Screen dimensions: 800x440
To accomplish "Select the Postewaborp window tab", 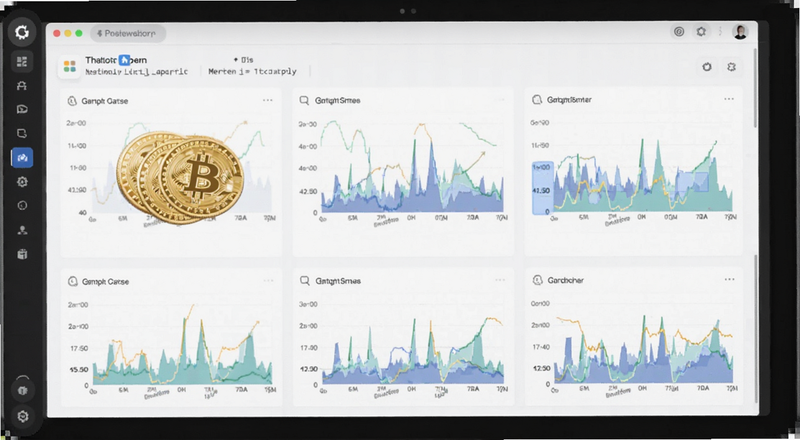I will tap(128, 33).
